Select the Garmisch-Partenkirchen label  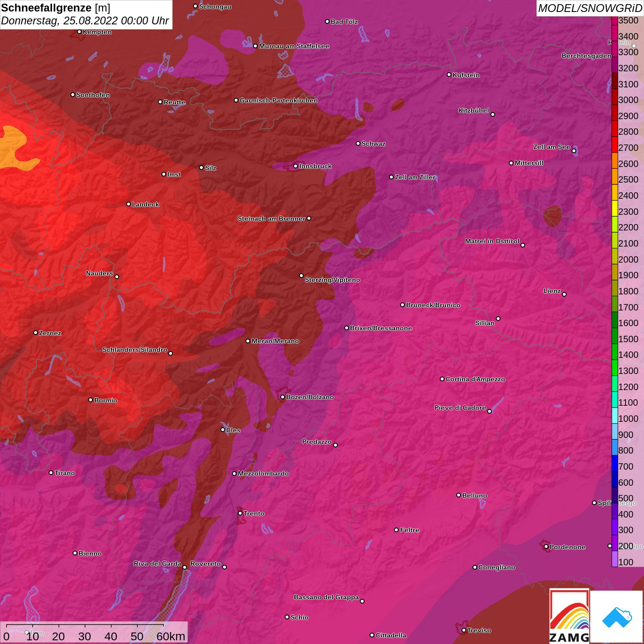[x=279, y=100]
